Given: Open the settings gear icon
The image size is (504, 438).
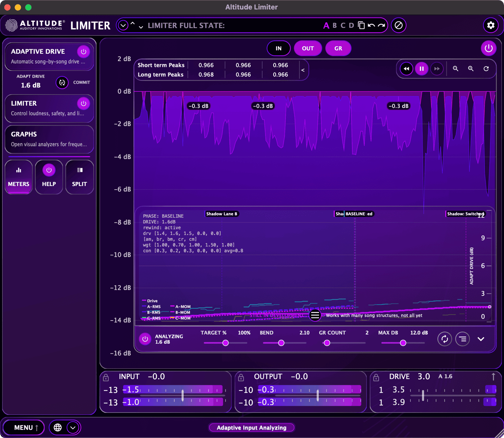Looking at the screenshot, I should coord(491,25).
